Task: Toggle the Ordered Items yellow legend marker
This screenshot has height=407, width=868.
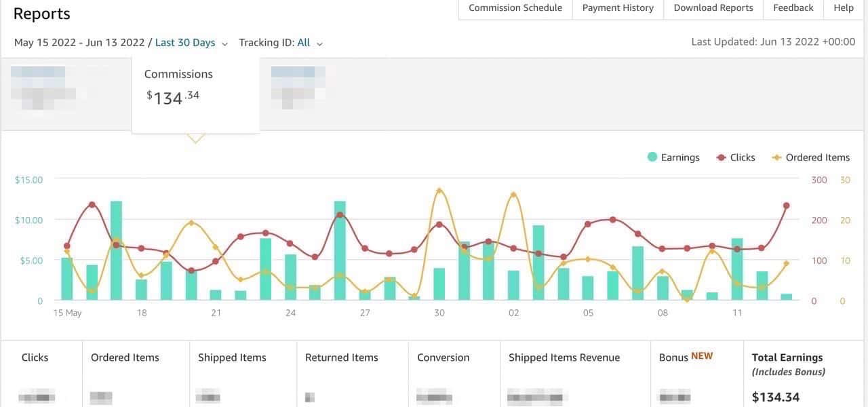Action: [776, 157]
